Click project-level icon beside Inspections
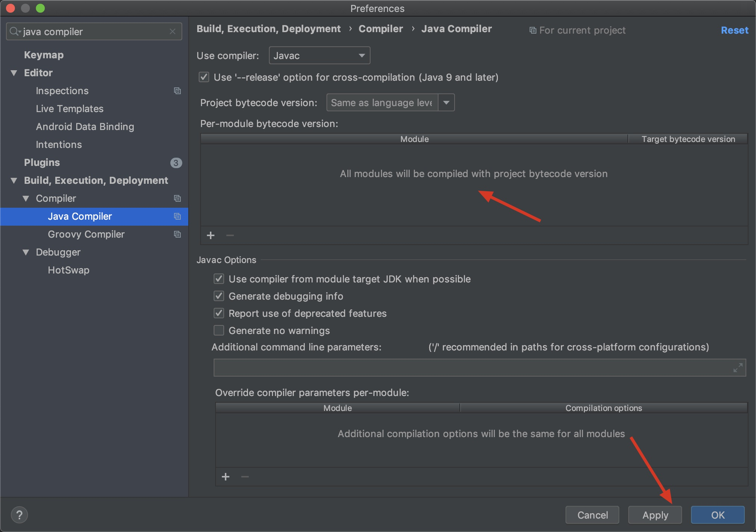The width and height of the screenshot is (756, 532). click(x=177, y=91)
